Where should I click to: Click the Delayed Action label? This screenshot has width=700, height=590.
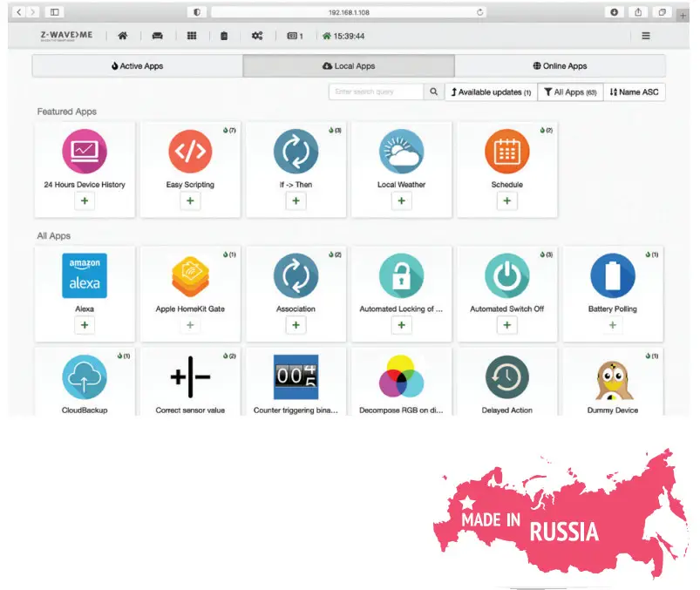click(507, 410)
